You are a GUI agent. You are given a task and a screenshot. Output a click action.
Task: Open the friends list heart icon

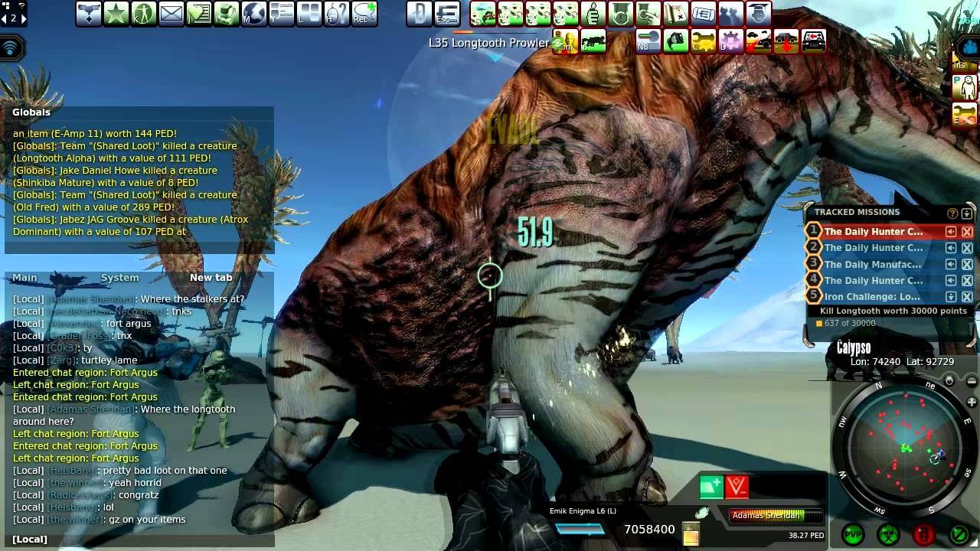point(199,13)
